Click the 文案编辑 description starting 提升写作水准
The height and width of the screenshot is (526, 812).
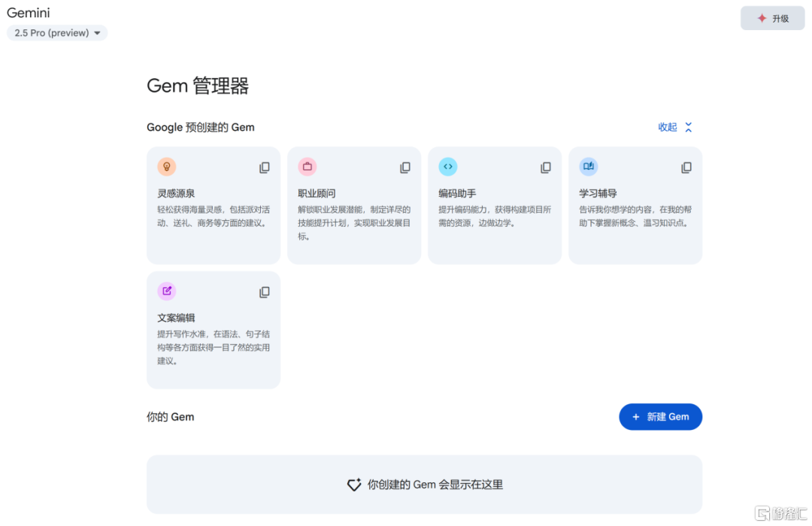tap(214, 347)
